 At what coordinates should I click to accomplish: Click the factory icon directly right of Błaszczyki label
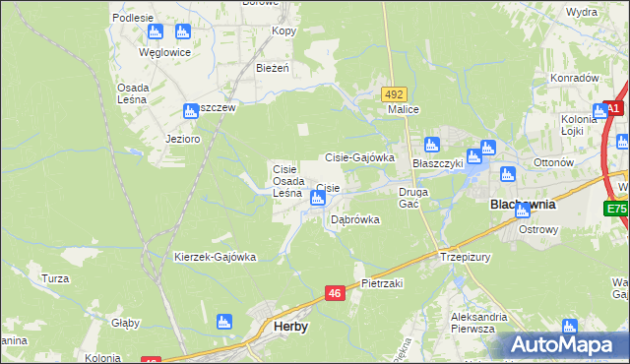click(x=474, y=156)
